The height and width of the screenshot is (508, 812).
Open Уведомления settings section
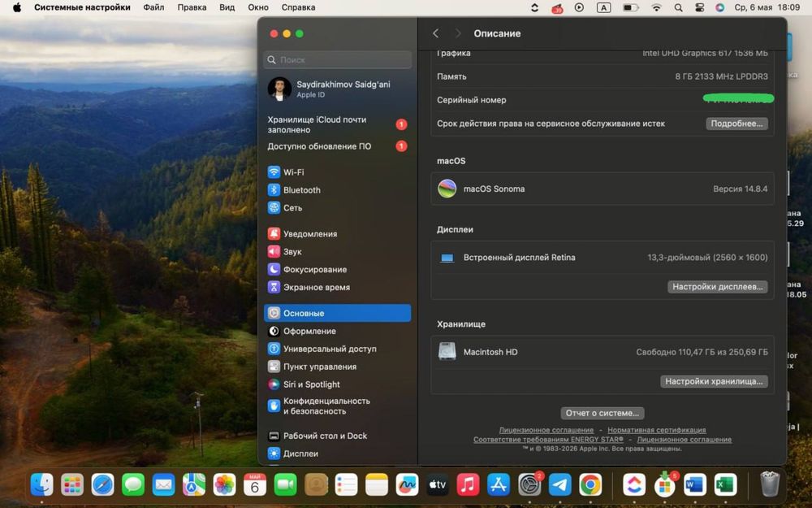click(337, 234)
